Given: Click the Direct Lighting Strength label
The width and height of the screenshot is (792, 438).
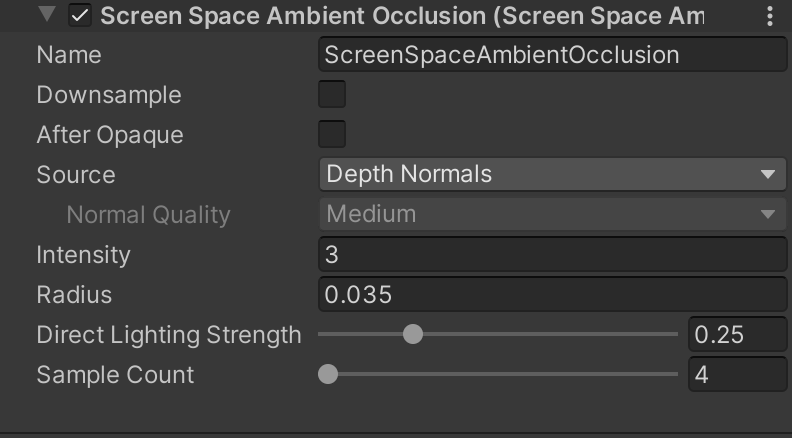Looking at the screenshot, I should [168, 335].
